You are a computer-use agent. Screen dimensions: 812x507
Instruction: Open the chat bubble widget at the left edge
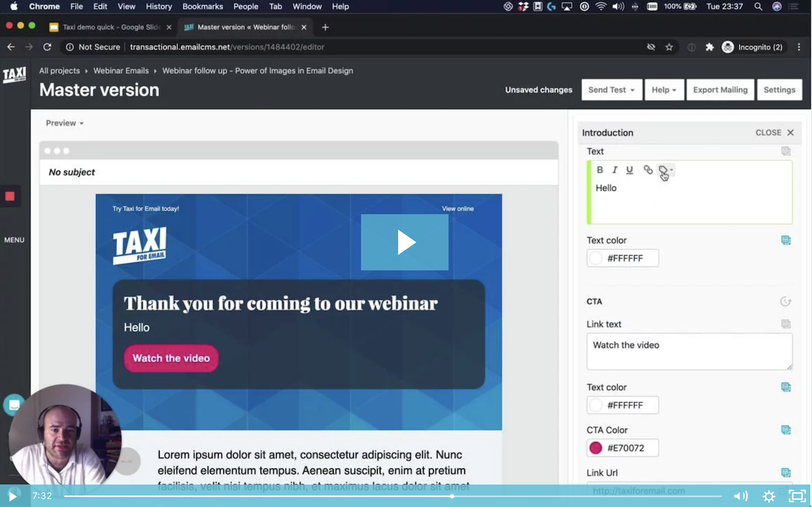click(14, 405)
